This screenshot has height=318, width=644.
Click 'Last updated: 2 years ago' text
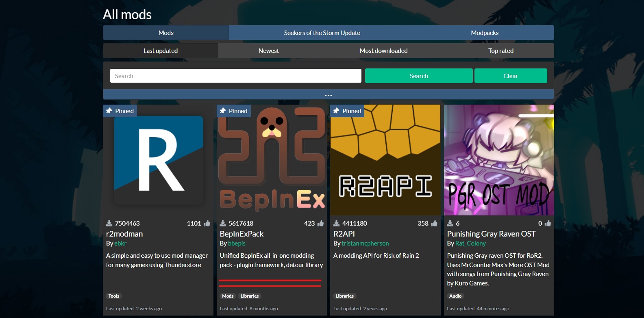tap(360, 309)
